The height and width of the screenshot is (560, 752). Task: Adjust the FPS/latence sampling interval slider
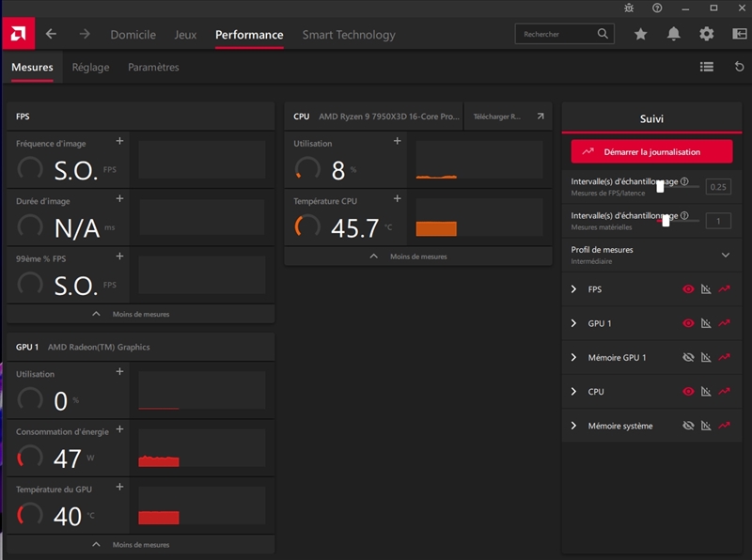(661, 186)
